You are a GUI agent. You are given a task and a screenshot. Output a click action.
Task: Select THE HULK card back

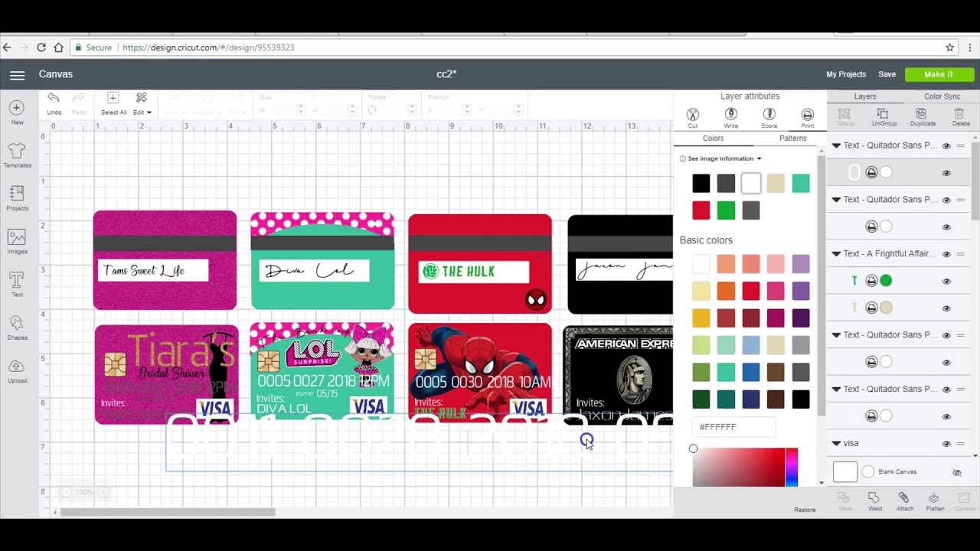pyautogui.click(x=480, y=264)
